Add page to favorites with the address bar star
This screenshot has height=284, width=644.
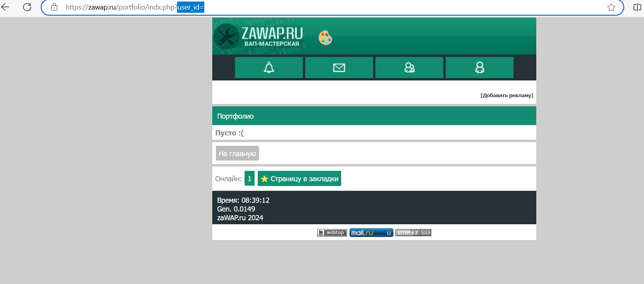[611, 7]
